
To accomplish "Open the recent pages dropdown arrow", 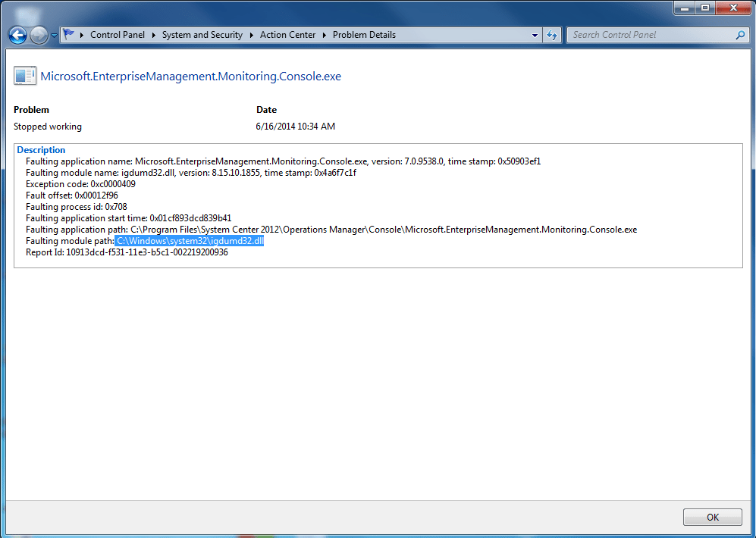I will tap(54, 35).
